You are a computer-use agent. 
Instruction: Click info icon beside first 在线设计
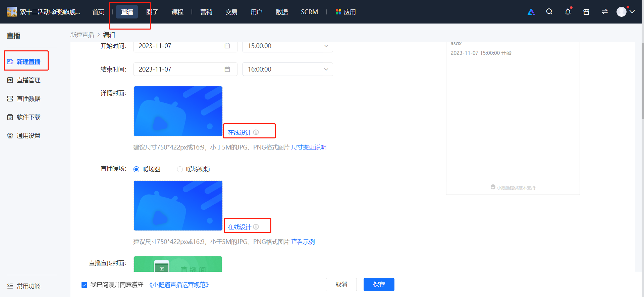[x=256, y=132]
